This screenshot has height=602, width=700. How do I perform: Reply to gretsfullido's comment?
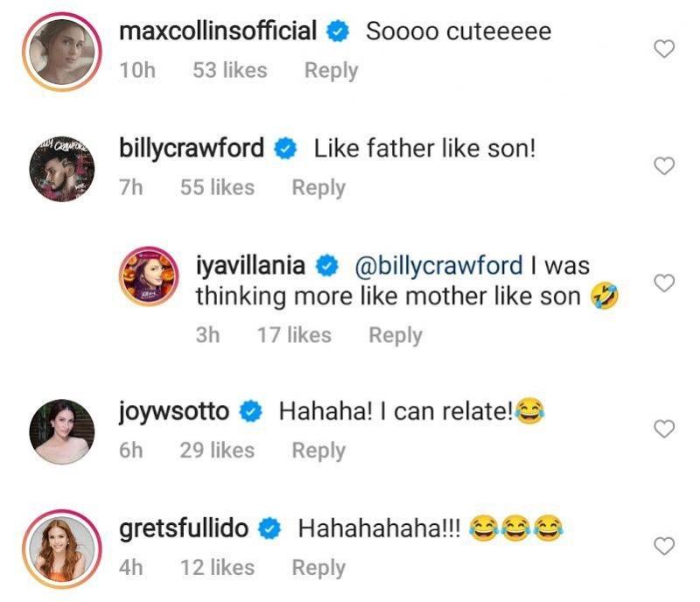[318, 567]
